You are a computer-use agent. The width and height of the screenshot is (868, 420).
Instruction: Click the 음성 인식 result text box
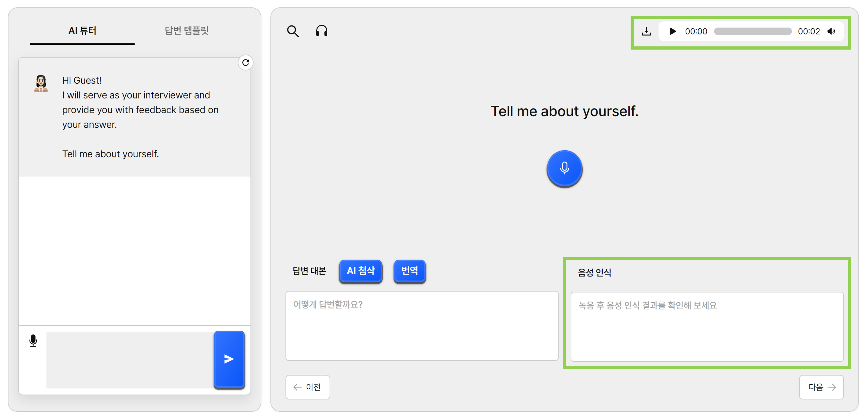pos(707,327)
